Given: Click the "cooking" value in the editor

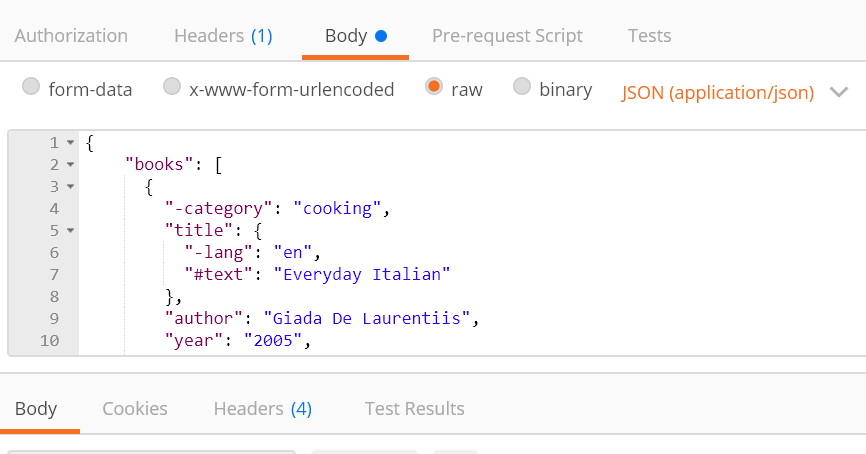Looking at the screenshot, I should pos(337,209).
